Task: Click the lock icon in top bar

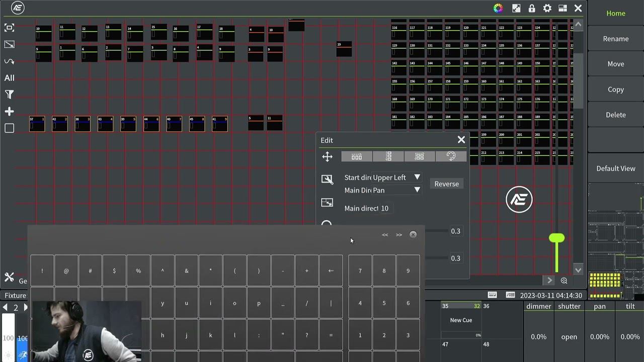Action: [x=532, y=8]
